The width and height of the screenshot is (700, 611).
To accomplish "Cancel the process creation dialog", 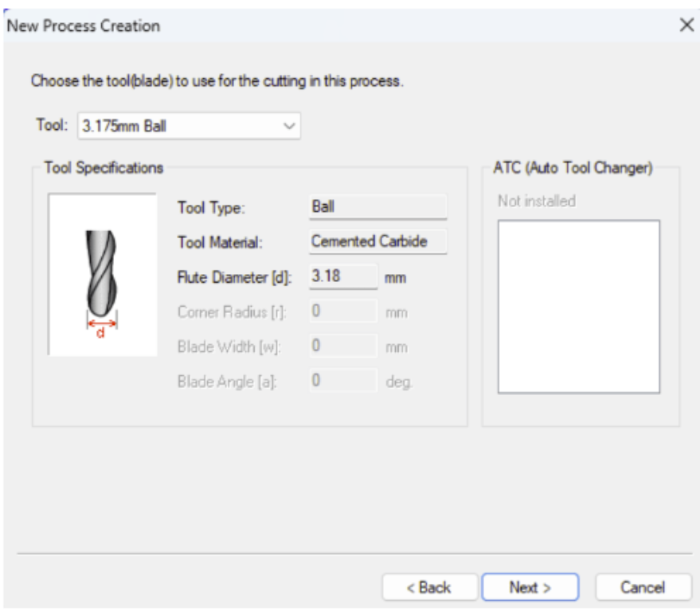I will point(643,587).
